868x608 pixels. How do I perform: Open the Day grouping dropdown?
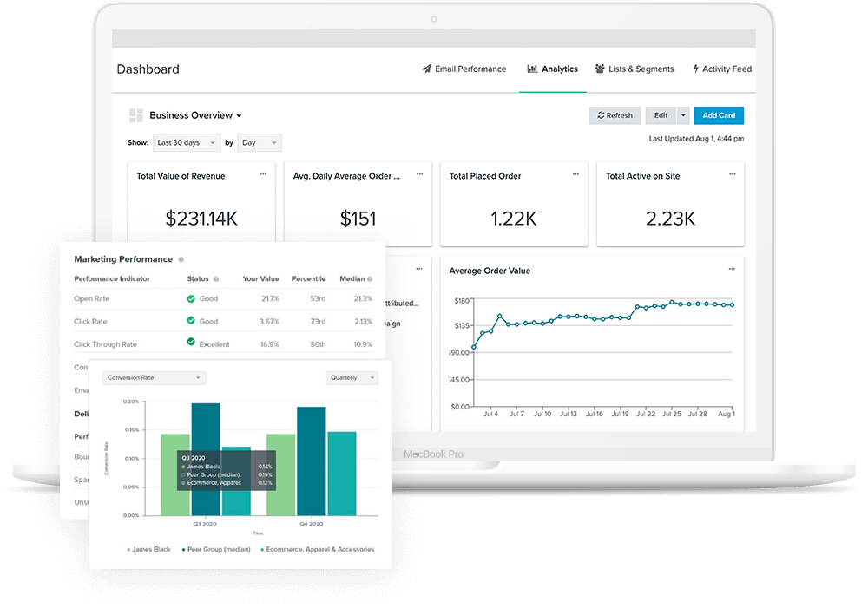(259, 143)
